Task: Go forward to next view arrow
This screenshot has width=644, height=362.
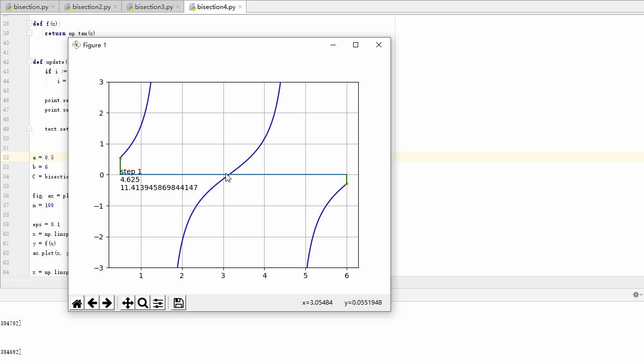Action: point(107,303)
